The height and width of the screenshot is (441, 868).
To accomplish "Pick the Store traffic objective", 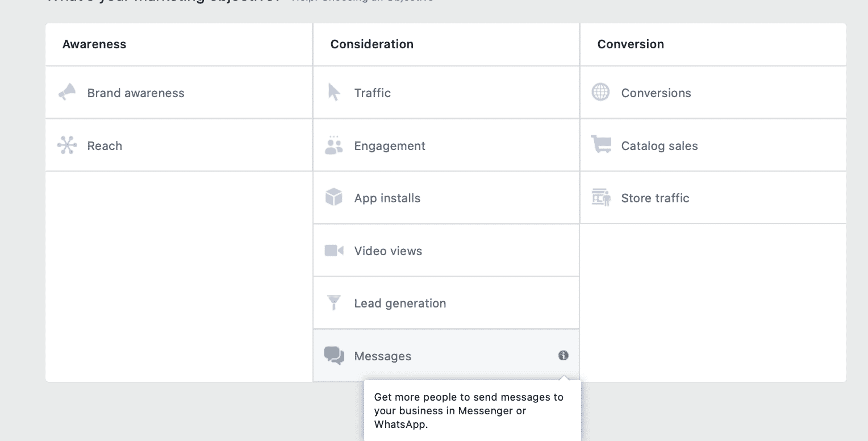I will point(713,198).
